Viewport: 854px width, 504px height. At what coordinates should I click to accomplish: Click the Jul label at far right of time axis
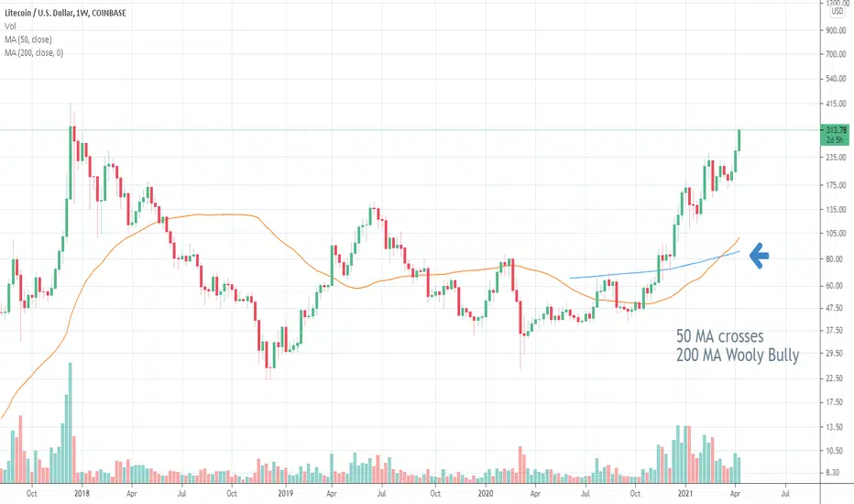pyautogui.click(x=785, y=494)
